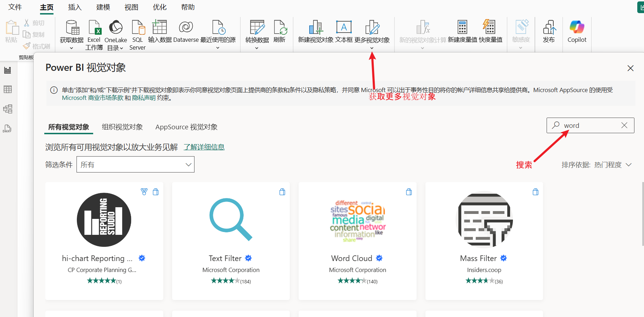Screen dimensions: 644x317
Task: Click the 转换数据 icon
Action: (257, 27)
